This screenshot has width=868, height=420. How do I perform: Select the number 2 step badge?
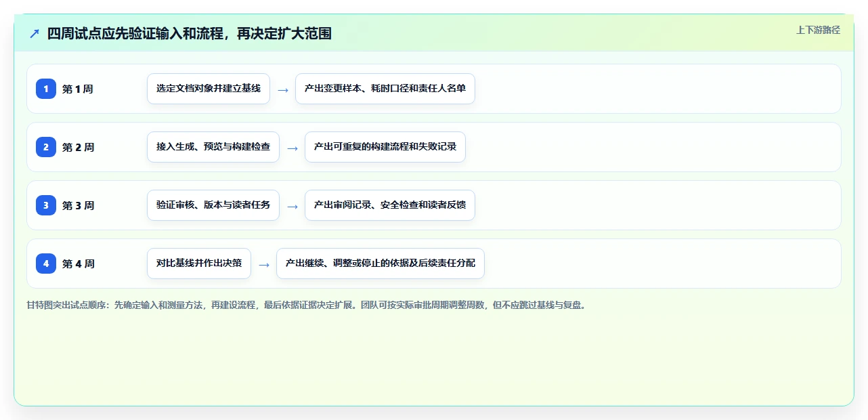46,147
